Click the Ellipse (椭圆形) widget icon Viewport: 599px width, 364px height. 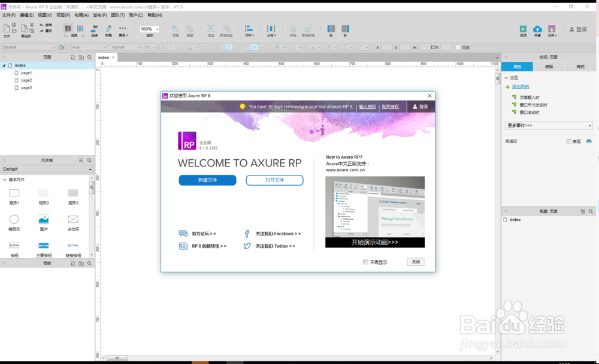tap(14, 219)
